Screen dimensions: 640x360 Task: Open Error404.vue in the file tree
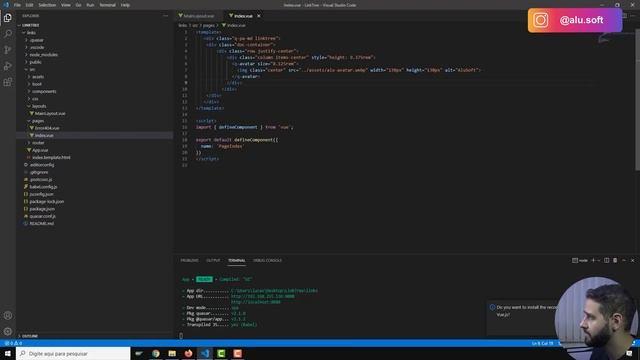(x=47, y=128)
